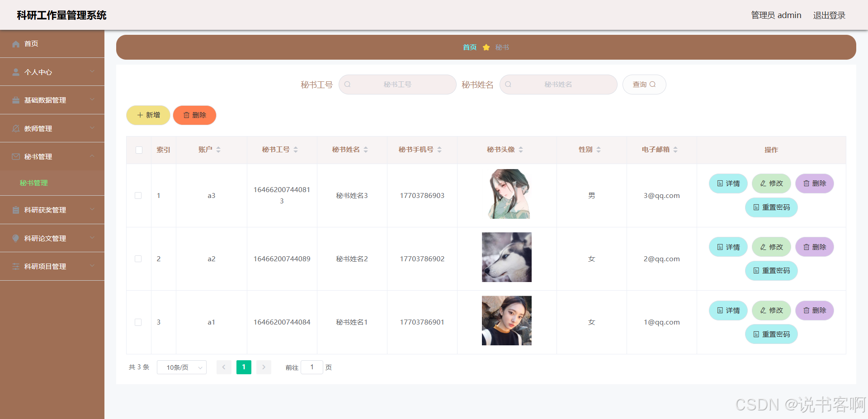Expand the 教师管理 sidebar menu

pyautogui.click(x=52, y=128)
